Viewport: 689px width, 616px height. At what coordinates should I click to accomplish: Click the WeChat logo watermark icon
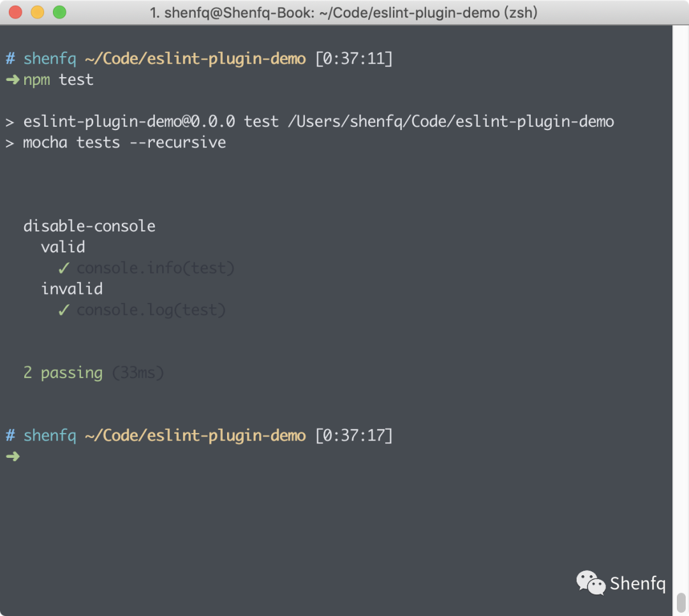tap(590, 582)
